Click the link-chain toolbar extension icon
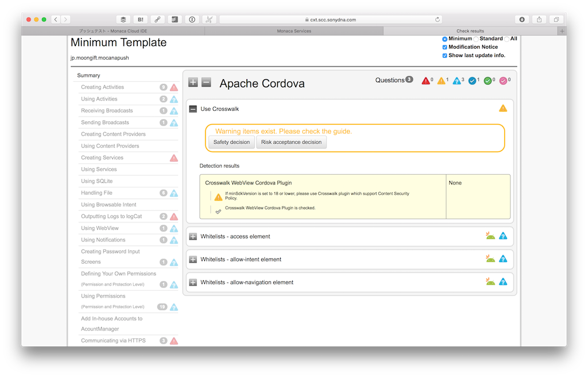The width and height of the screenshot is (588, 377). point(157,20)
